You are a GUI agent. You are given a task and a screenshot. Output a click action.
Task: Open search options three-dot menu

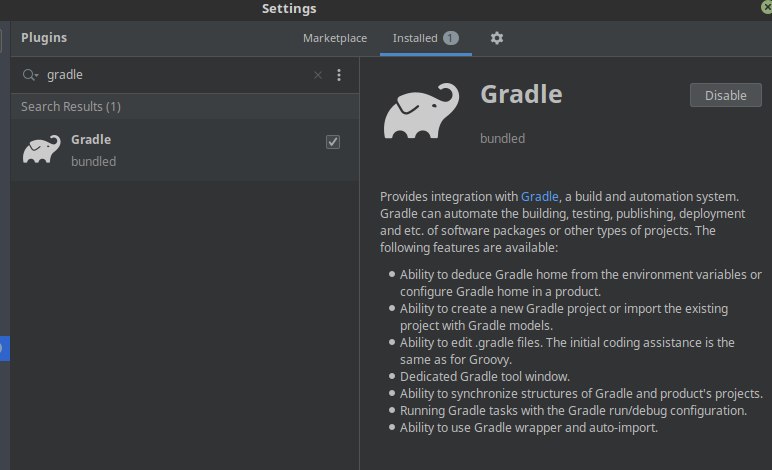(339, 75)
